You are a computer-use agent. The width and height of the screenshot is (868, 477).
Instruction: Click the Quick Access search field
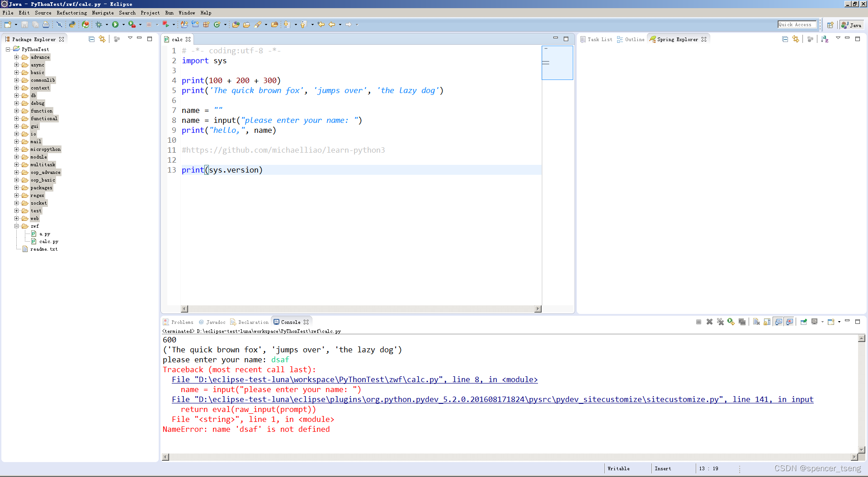tap(797, 24)
